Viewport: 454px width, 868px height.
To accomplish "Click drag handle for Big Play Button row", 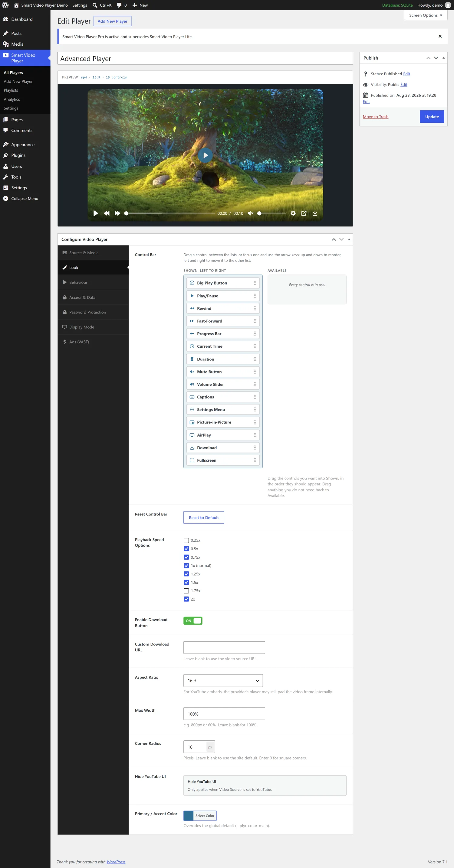I will [255, 283].
